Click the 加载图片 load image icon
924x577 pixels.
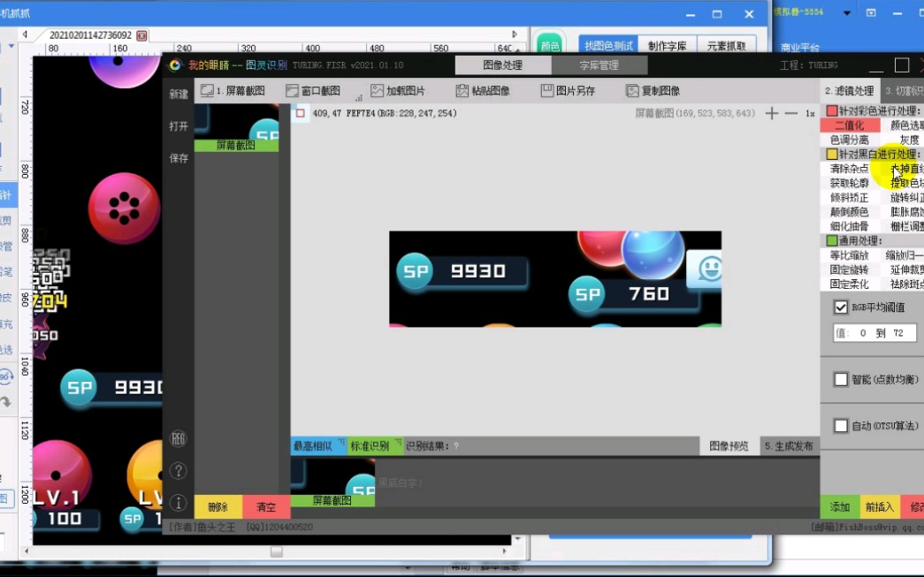[x=377, y=91]
